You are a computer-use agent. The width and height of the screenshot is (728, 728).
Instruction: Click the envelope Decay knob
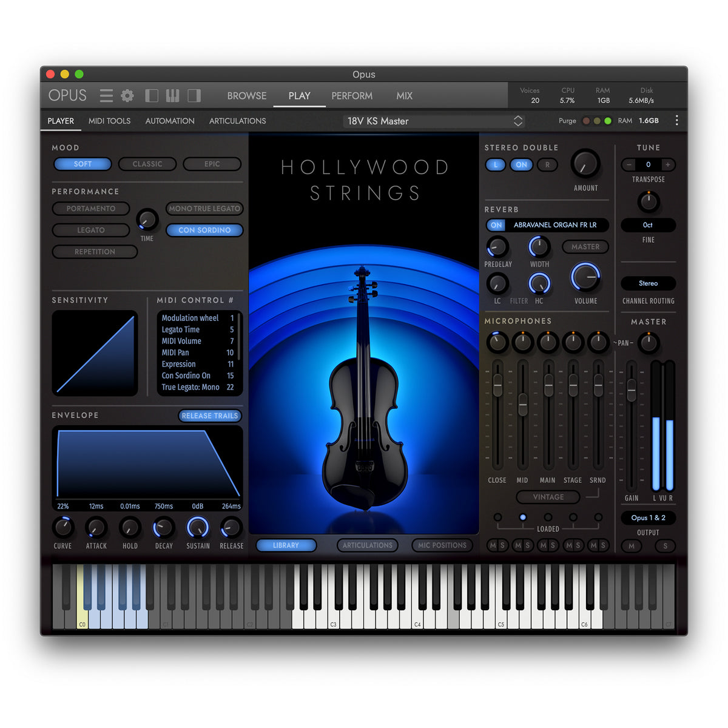click(x=164, y=528)
